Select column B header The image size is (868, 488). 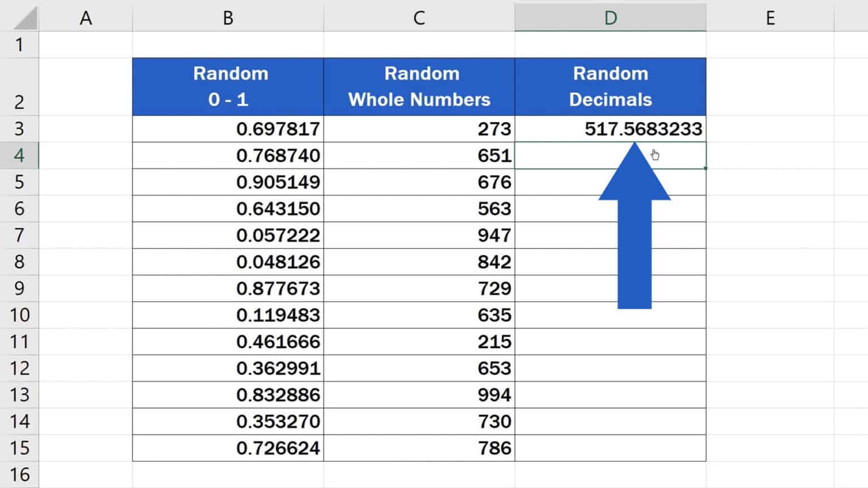pyautogui.click(x=228, y=18)
